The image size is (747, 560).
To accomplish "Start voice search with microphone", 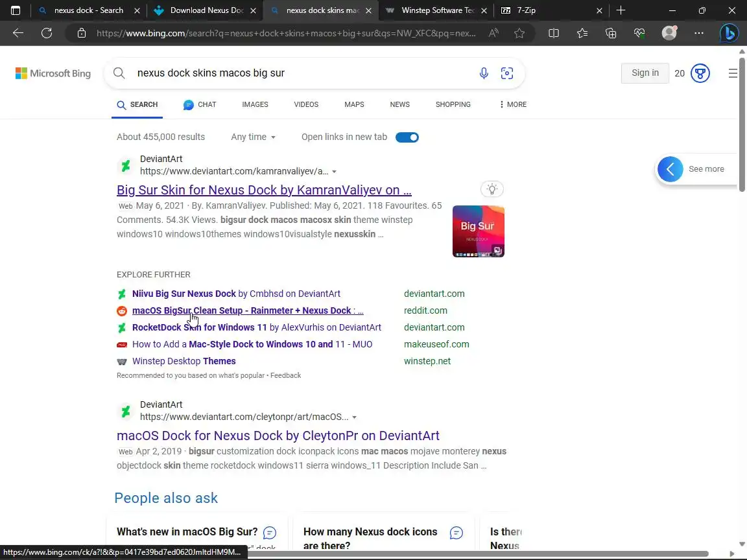I will 484,73.
